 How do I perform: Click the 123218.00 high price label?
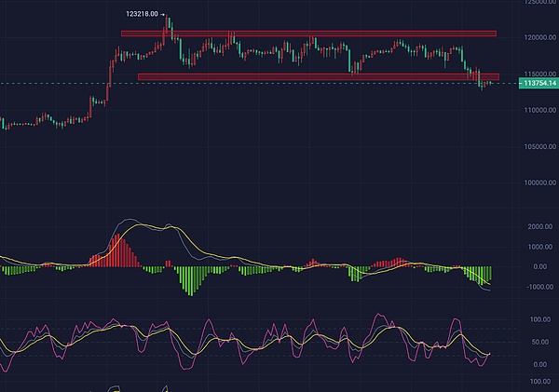(x=143, y=14)
